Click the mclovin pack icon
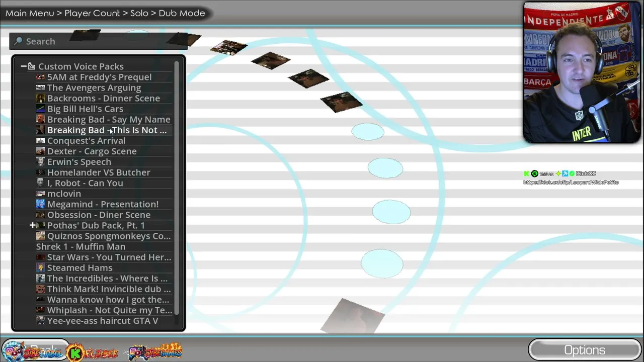 pos(40,194)
